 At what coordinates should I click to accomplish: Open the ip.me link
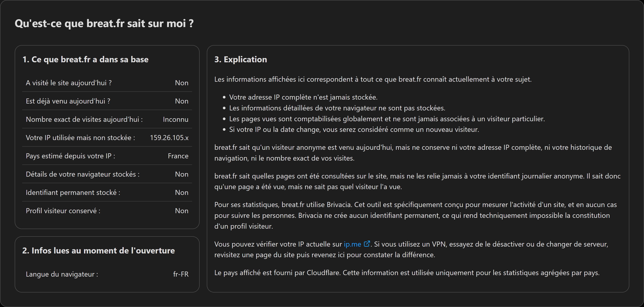352,244
